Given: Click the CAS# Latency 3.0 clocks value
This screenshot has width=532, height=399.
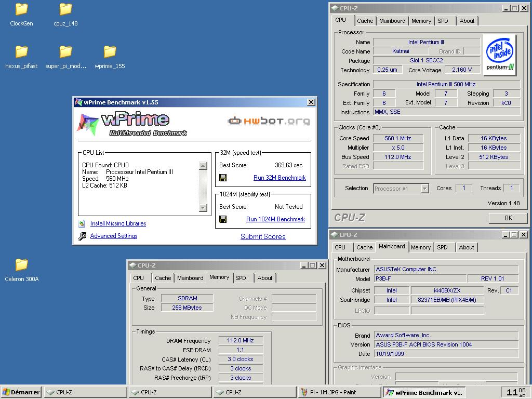Looking at the screenshot, I should 241,359.
